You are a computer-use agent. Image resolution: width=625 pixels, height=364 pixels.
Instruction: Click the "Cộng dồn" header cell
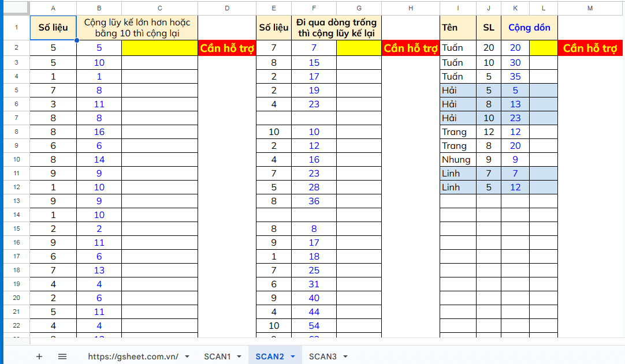pos(529,28)
